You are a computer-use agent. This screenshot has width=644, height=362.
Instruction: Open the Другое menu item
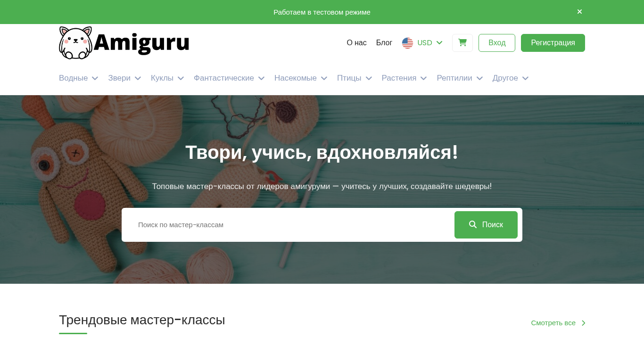coord(505,78)
